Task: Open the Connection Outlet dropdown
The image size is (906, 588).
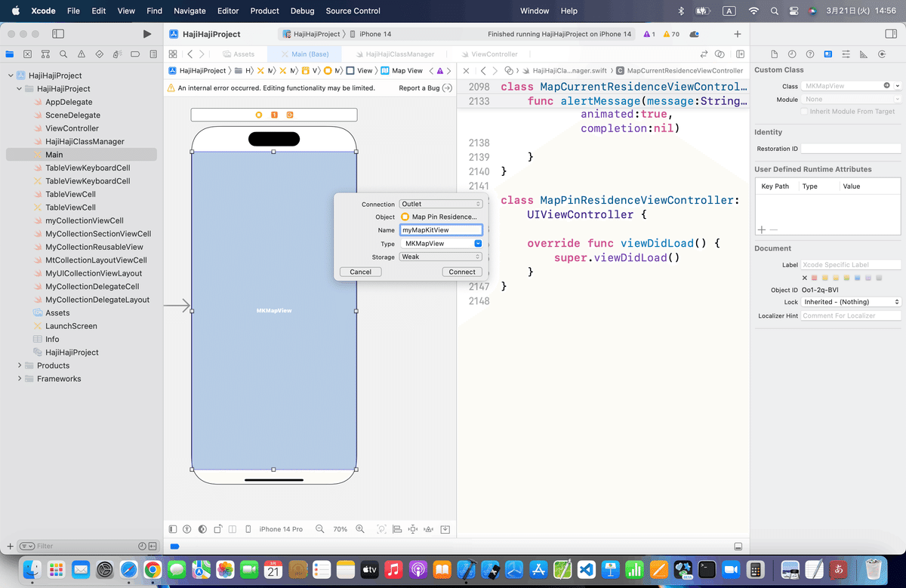Action: point(441,204)
